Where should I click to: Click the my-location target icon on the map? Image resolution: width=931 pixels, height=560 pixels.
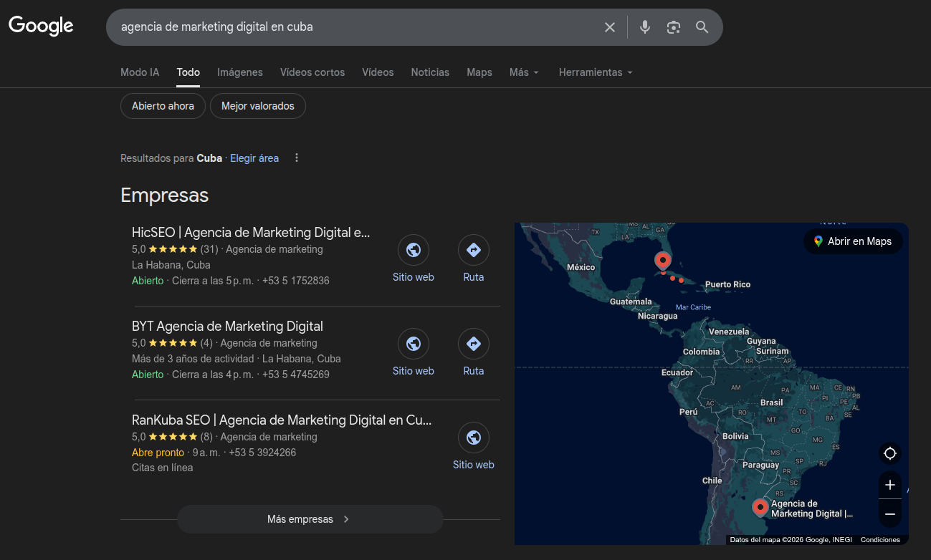tap(889, 453)
